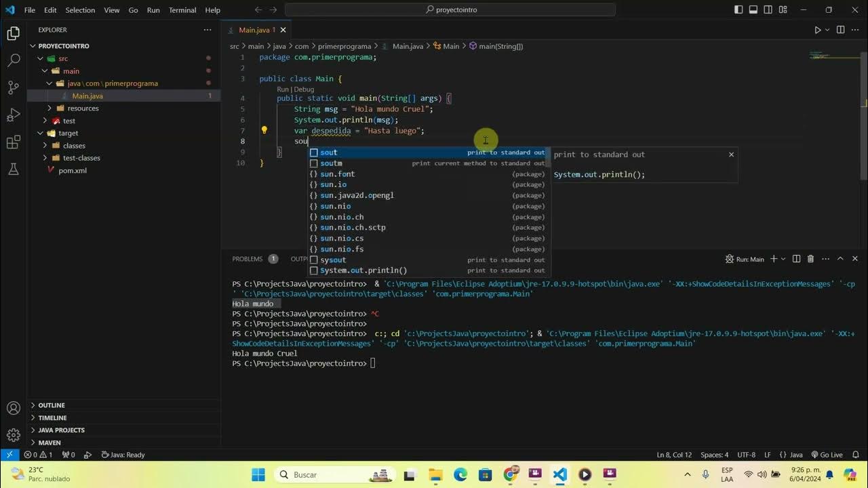This screenshot has width=868, height=488.
Task: Open the Accounts menu icon
Action: pyautogui.click(x=13, y=408)
